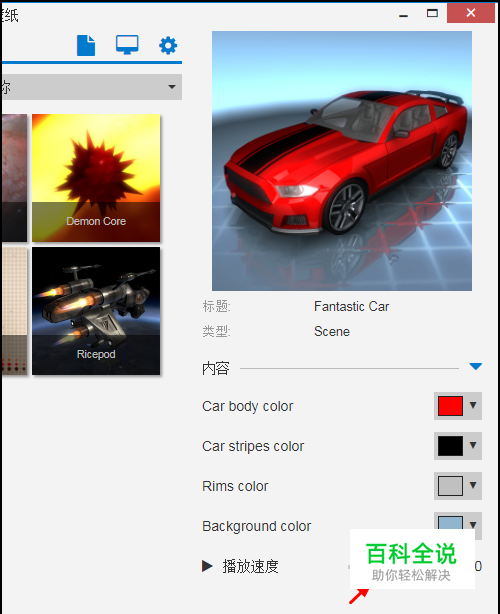Screen dimensions: 500x614
Task: Collapse the 内容 section with blue triangle
Action: coord(475,367)
